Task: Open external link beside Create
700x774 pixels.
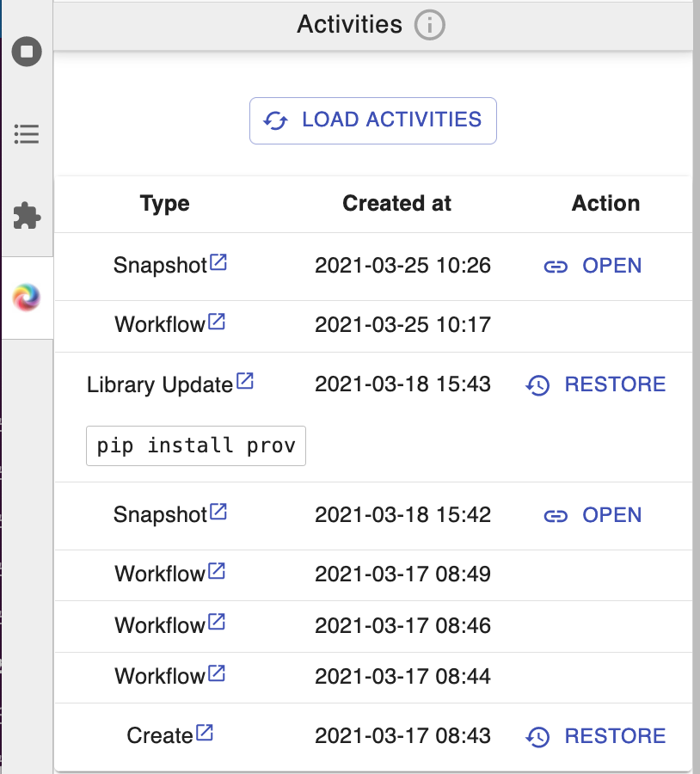Action: (x=205, y=734)
